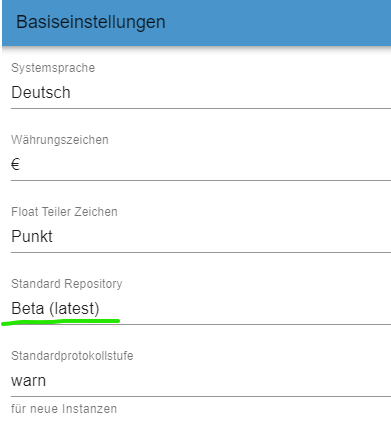This screenshot has height=423, width=391.
Task: Click the Standardprotokollstufe label
Action: coord(72,356)
